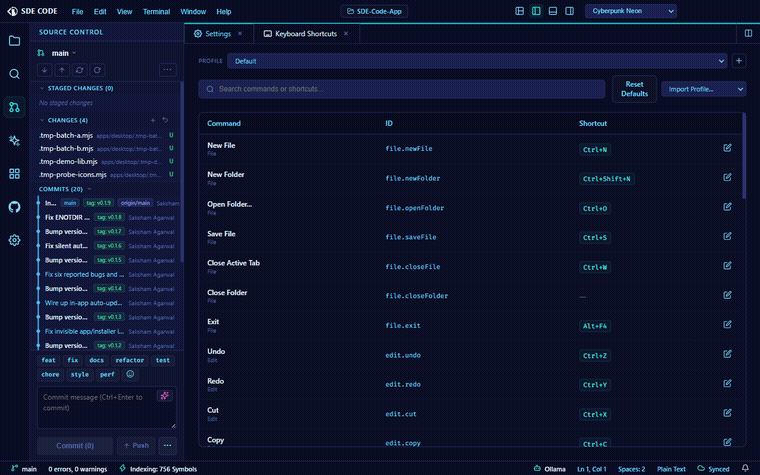Open the GitHub panel icon
The width and height of the screenshot is (760, 475).
(15, 207)
